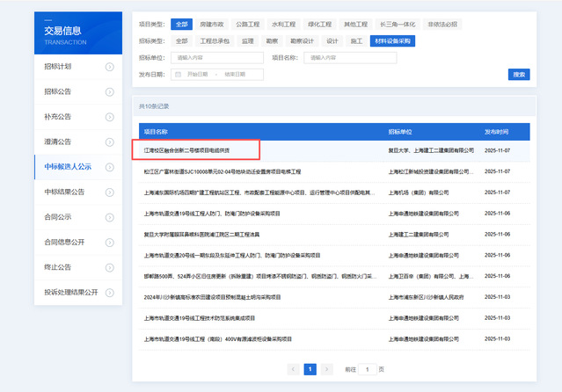Open 投诉处理结果公开 sidebar item
The image size is (562, 392).
[70, 292]
